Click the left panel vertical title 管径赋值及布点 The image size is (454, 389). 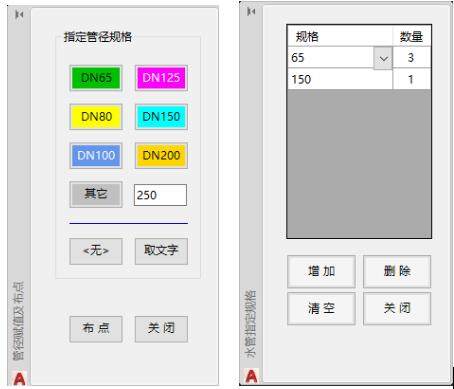pyautogui.click(x=19, y=321)
